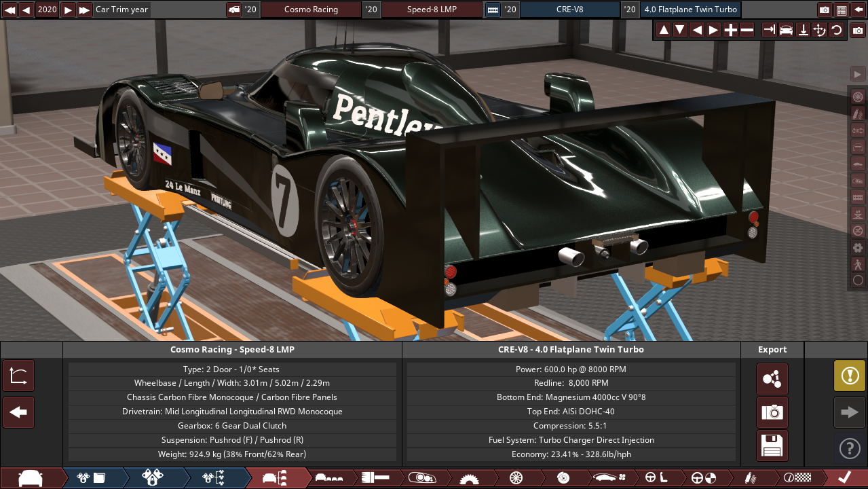Click the arrow-to-bar side view icon

(x=770, y=30)
